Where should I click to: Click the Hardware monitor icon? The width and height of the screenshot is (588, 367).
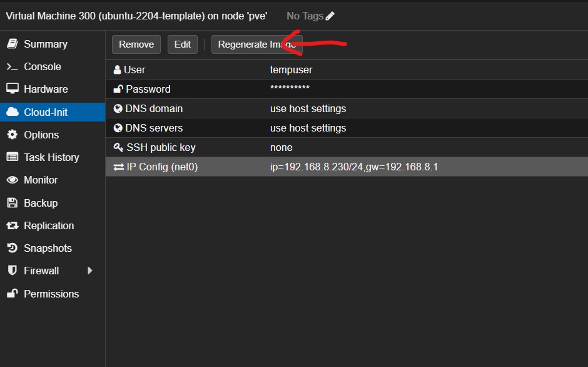pyautogui.click(x=12, y=89)
